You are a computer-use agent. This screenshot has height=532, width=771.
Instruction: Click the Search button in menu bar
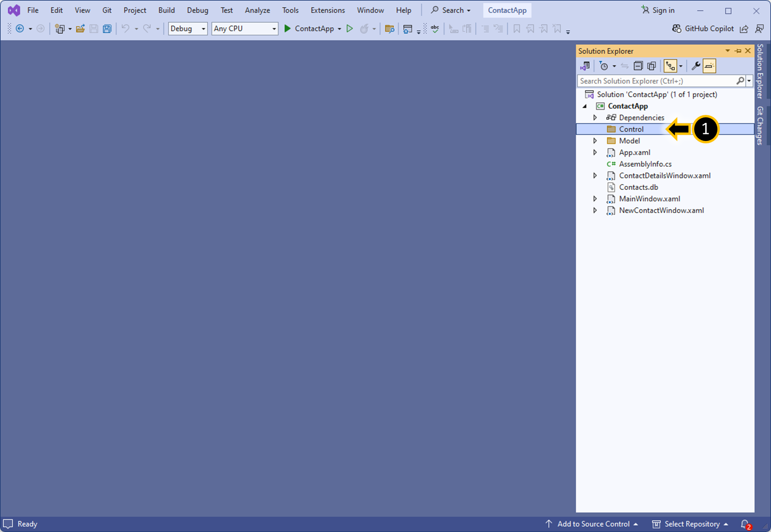(450, 10)
